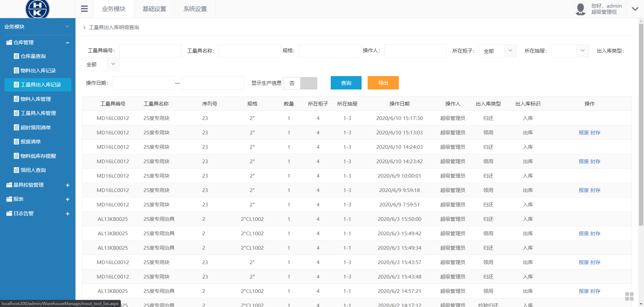The width and height of the screenshot is (644, 307).
Task: Click the 超时领用清单 icon
Action: 16,127
